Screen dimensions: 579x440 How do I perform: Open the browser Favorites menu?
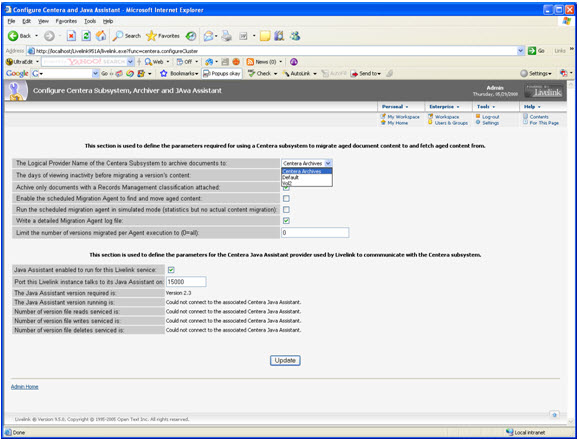point(66,21)
